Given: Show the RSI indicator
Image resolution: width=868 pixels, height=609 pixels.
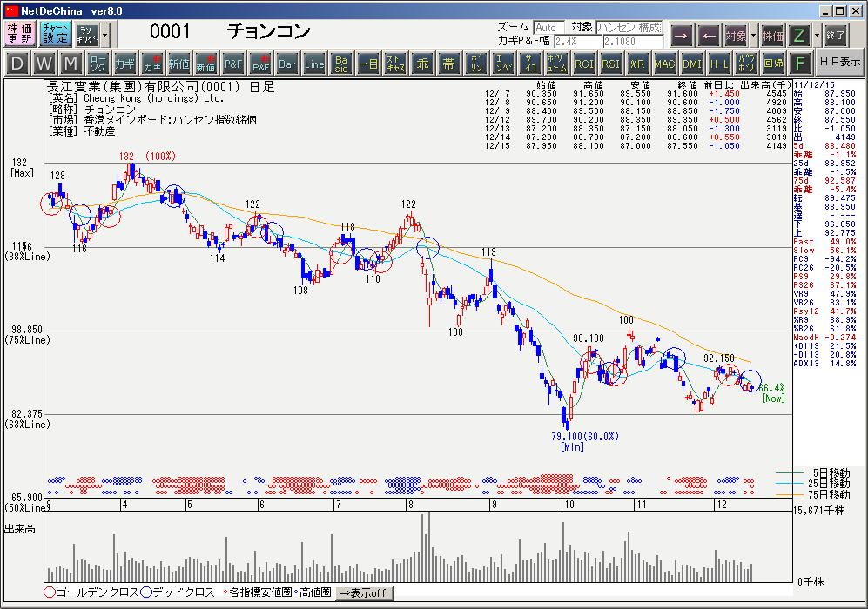Looking at the screenshot, I should tap(611, 64).
